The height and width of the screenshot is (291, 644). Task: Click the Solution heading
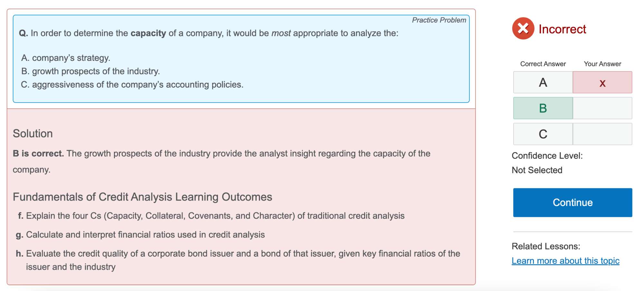[33, 134]
